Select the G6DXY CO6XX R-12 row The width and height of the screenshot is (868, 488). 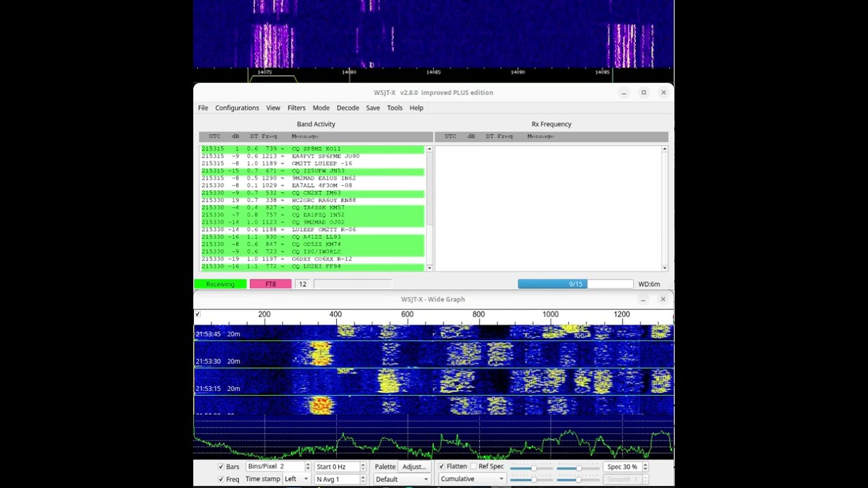click(x=313, y=259)
